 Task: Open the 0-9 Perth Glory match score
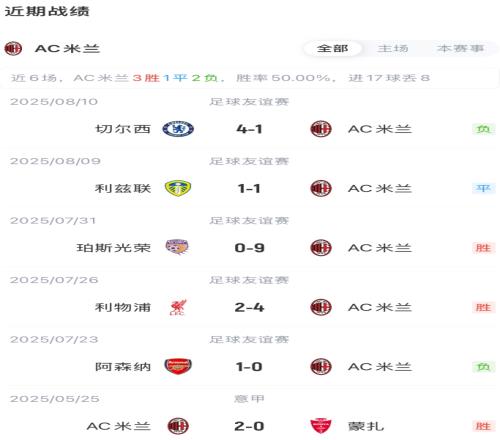click(x=249, y=248)
